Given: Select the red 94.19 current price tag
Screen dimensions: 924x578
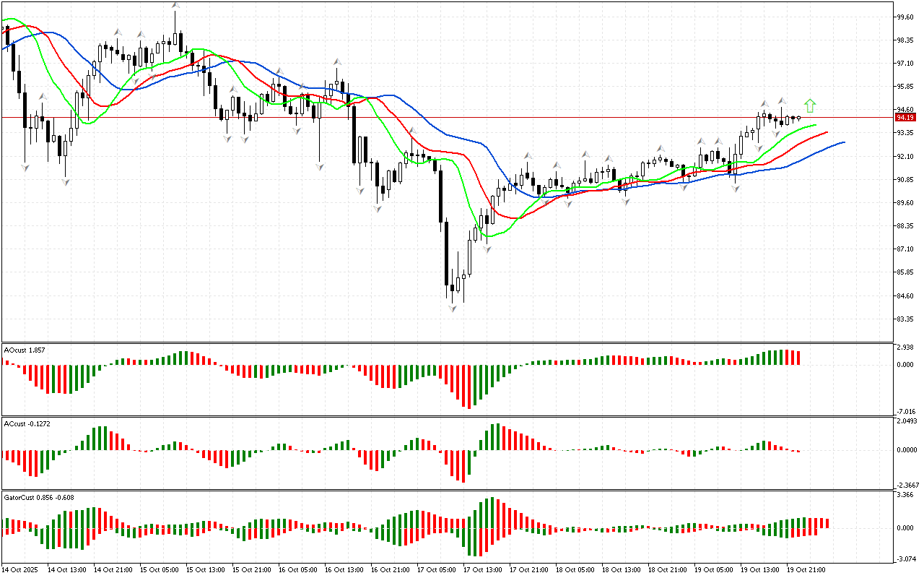Looking at the screenshot, I should pyautogui.click(x=905, y=117).
